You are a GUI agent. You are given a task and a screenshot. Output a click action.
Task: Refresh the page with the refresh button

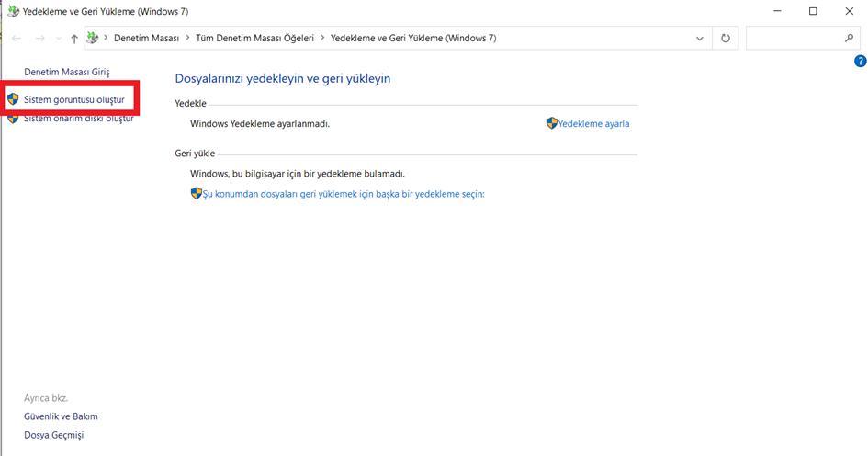pos(726,39)
